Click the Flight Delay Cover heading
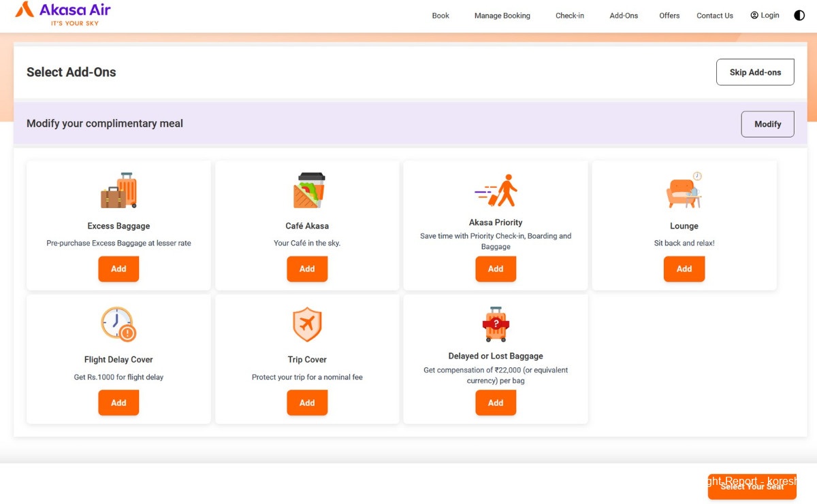Viewport: 817px width, 504px height. coord(118,360)
